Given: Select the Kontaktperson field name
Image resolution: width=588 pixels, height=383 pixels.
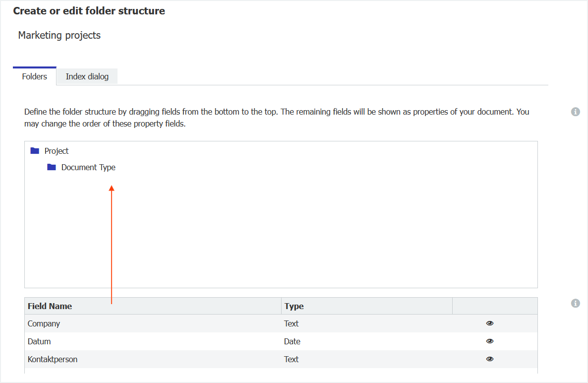Looking at the screenshot, I should pos(53,359).
